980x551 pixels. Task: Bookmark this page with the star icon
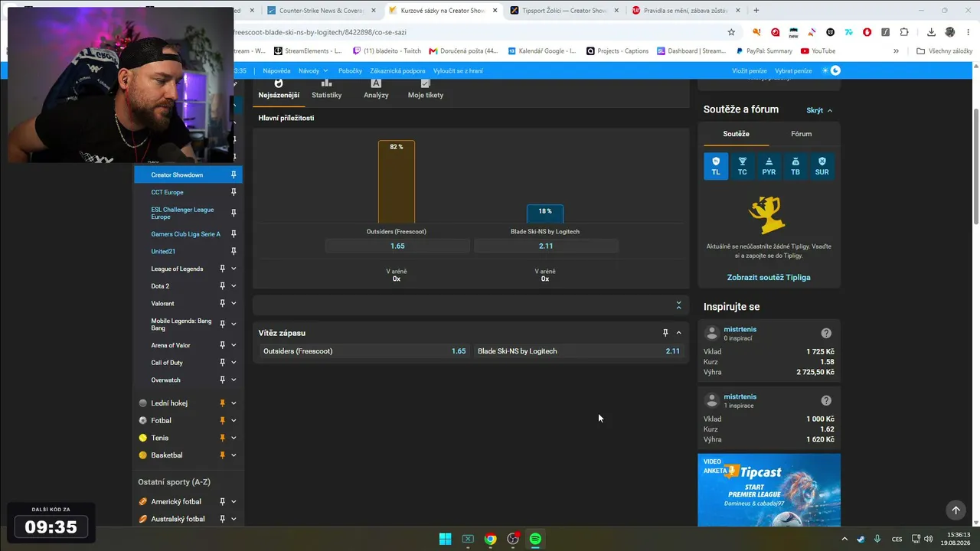click(x=731, y=32)
